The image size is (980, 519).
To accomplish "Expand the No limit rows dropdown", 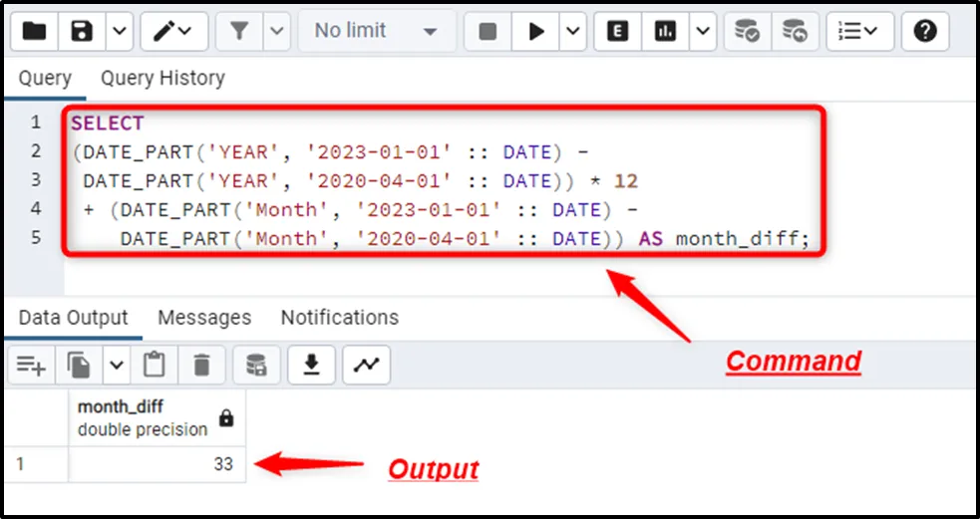I will (376, 32).
